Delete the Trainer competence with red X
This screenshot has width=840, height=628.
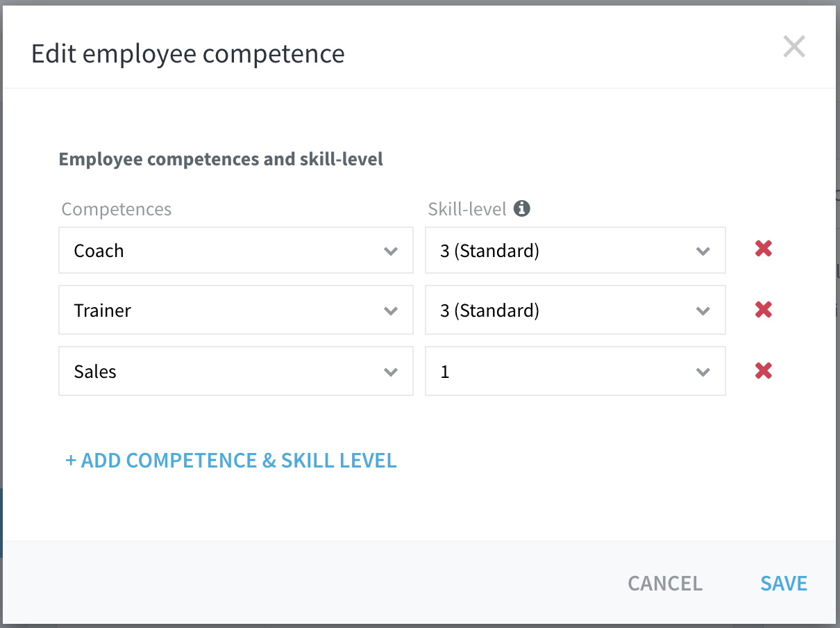(764, 309)
